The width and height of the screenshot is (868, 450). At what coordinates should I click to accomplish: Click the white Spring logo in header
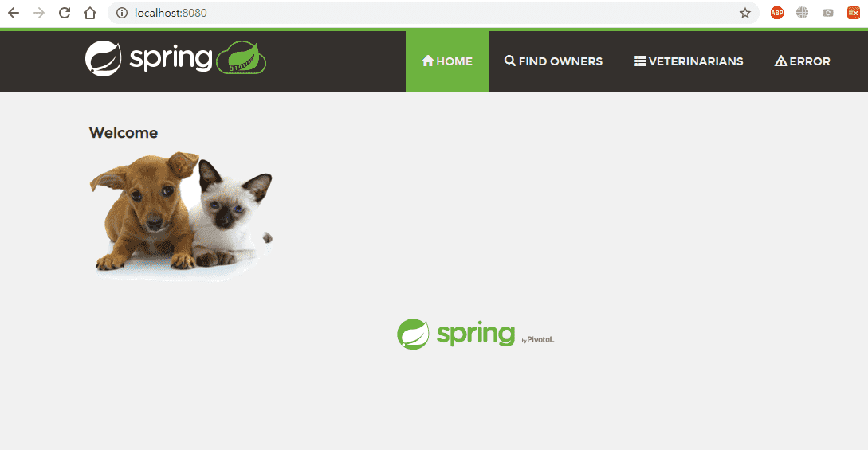[149, 59]
